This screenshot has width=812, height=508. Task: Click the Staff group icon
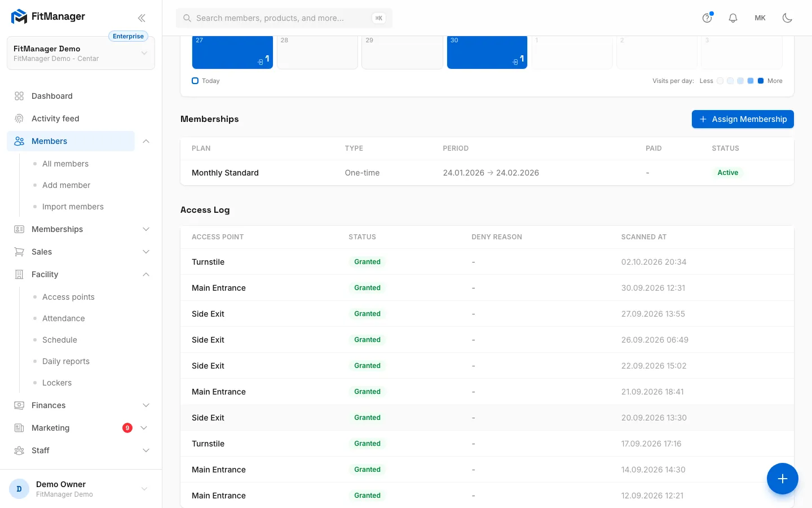[x=19, y=450]
